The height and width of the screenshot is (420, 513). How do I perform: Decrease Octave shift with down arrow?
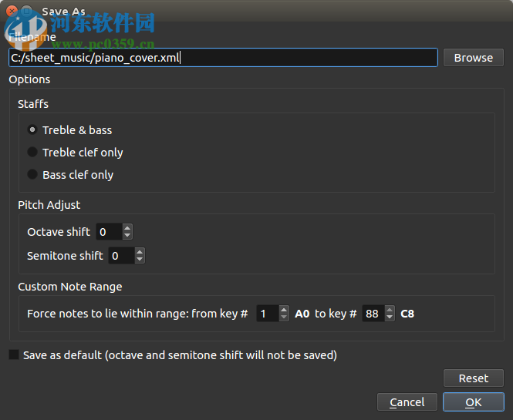click(x=127, y=236)
